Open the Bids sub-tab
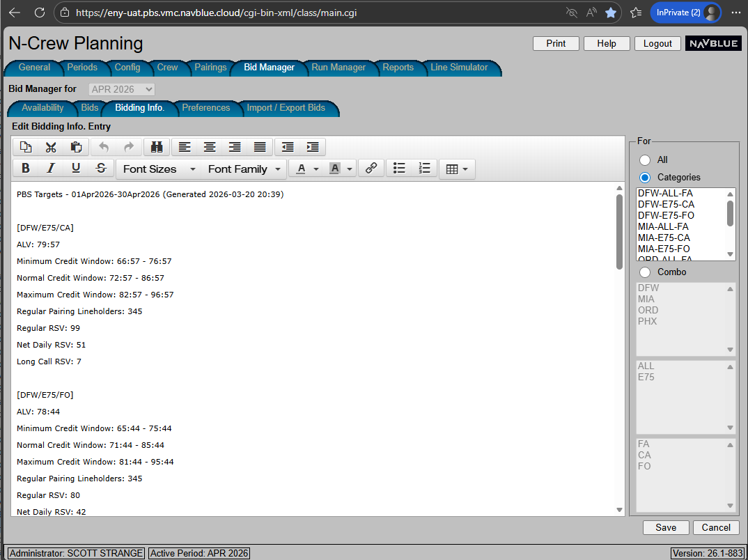 90,108
